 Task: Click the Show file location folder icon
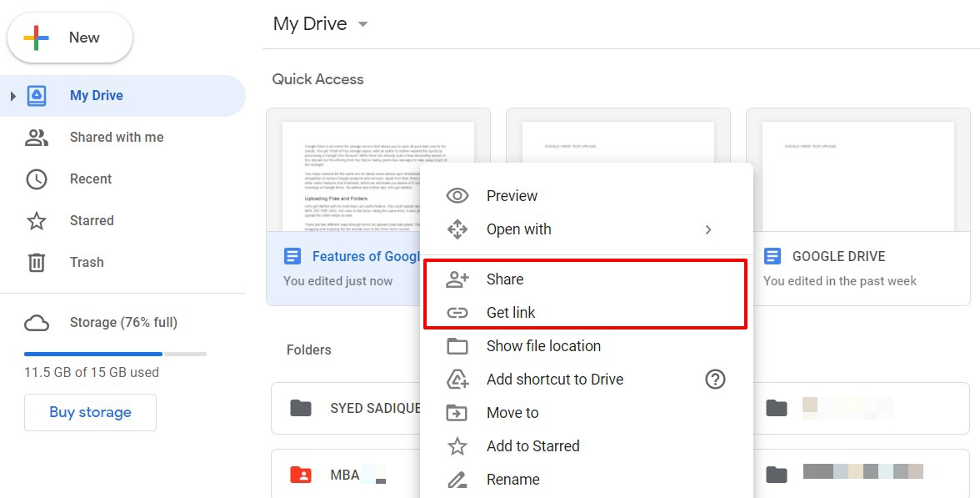[457, 346]
